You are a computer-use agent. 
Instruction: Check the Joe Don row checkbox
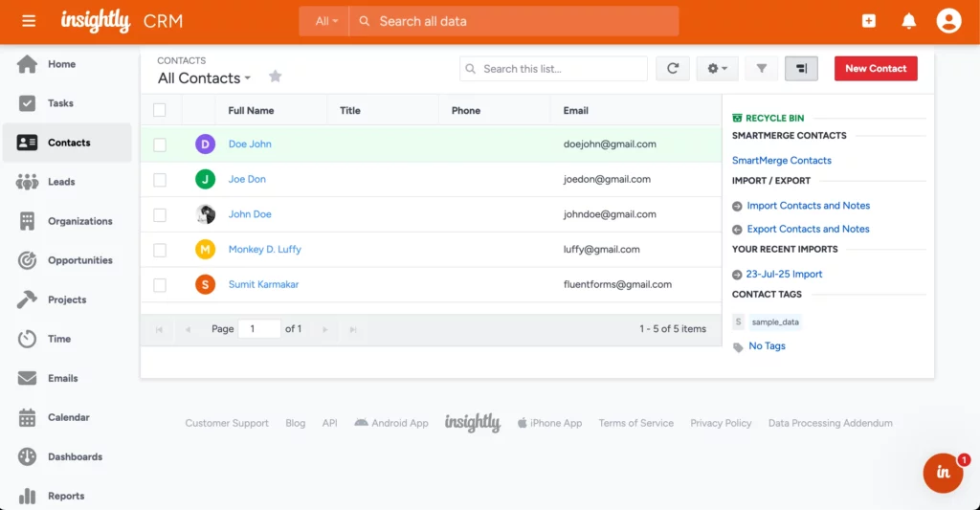click(x=160, y=180)
